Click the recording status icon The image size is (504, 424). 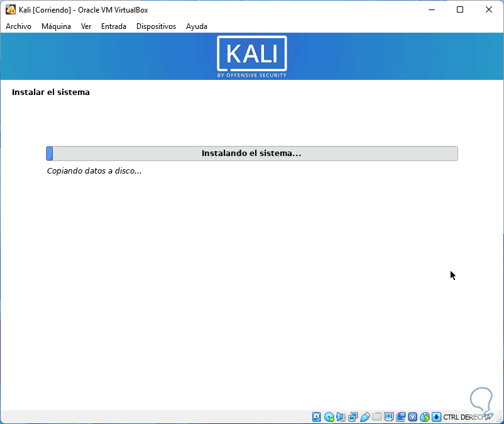click(400, 417)
